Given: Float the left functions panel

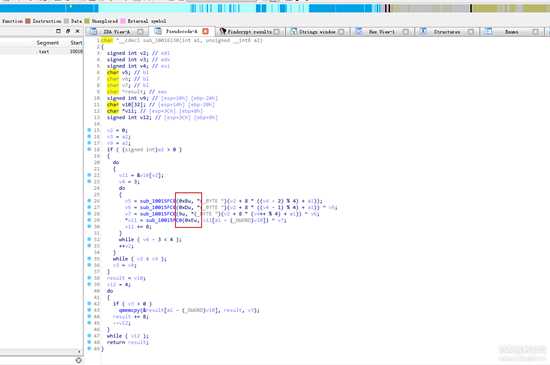Looking at the screenshot, I should point(68,31).
